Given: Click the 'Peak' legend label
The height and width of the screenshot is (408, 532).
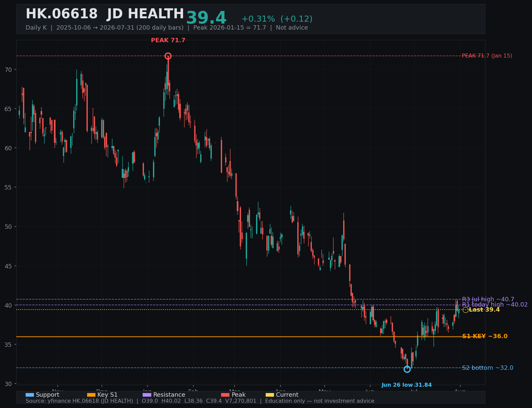Looking at the screenshot, I should [x=239, y=395].
